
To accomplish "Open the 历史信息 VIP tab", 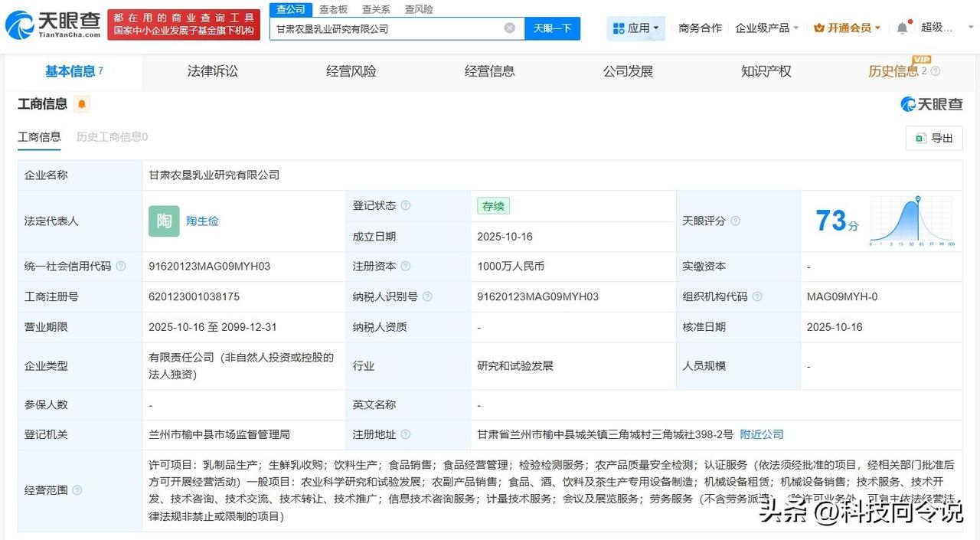I will tap(897, 71).
